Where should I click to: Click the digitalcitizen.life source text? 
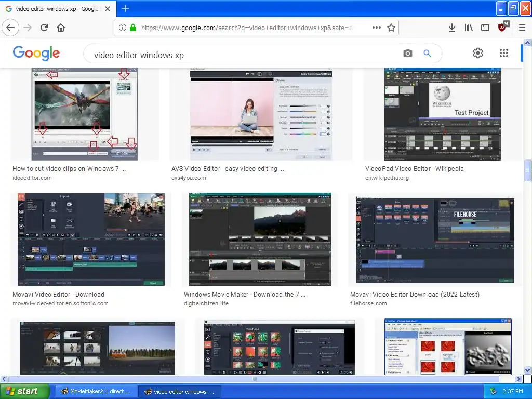click(x=206, y=303)
